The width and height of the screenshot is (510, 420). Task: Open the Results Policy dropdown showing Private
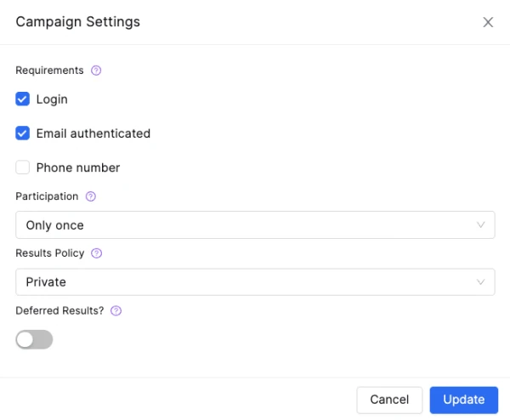pyautogui.click(x=246, y=282)
